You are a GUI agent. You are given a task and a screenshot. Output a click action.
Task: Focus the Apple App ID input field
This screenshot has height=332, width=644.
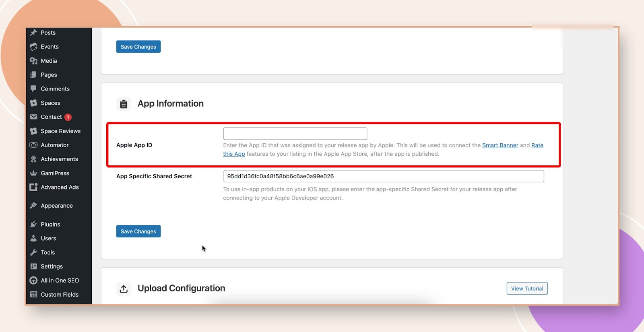(295, 134)
